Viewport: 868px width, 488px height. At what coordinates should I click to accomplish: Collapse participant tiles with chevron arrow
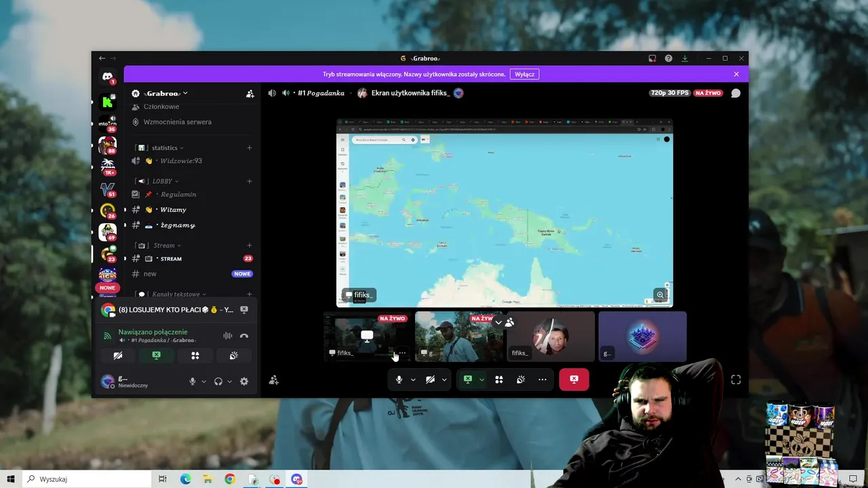[x=498, y=323]
